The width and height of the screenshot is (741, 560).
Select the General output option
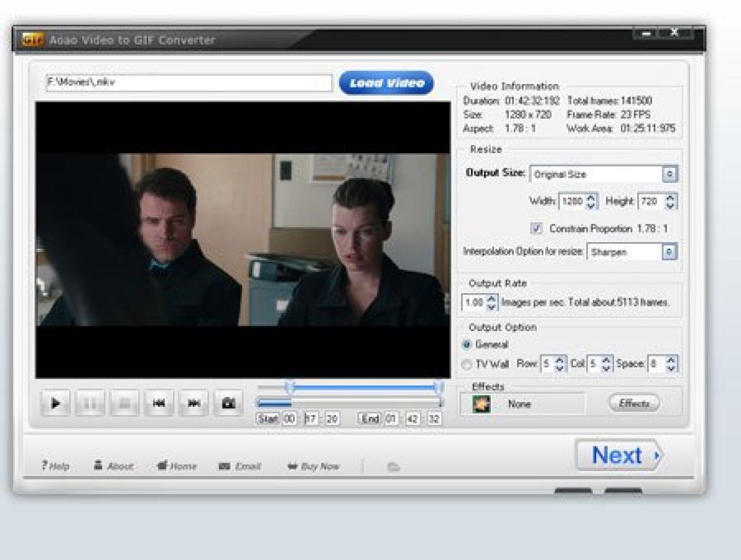tap(467, 345)
